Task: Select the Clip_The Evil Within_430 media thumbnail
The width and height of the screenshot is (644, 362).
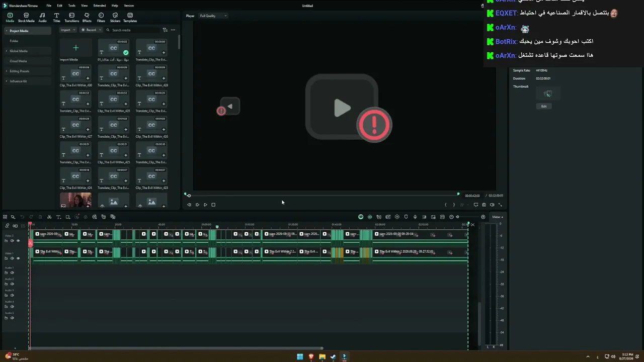Action: (75, 73)
